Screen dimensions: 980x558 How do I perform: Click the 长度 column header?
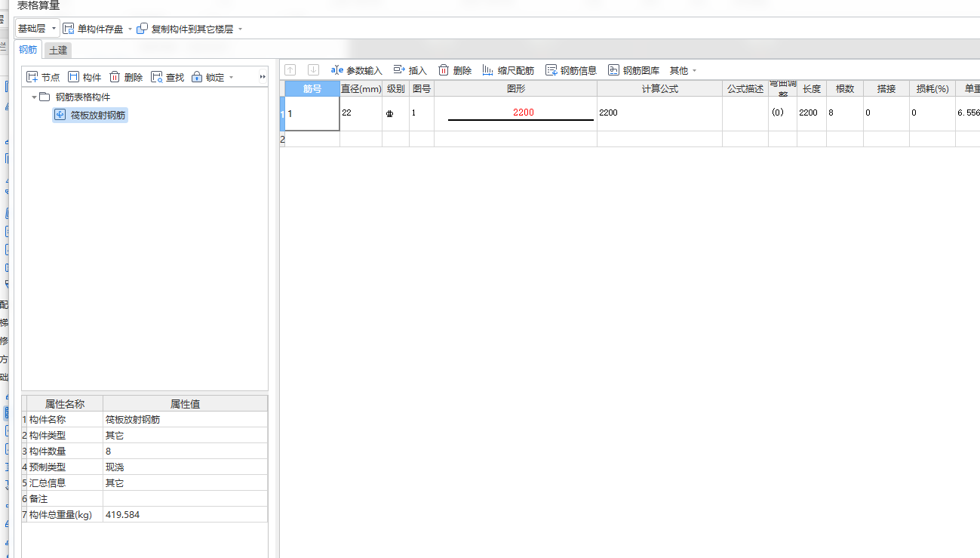pyautogui.click(x=812, y=88)
